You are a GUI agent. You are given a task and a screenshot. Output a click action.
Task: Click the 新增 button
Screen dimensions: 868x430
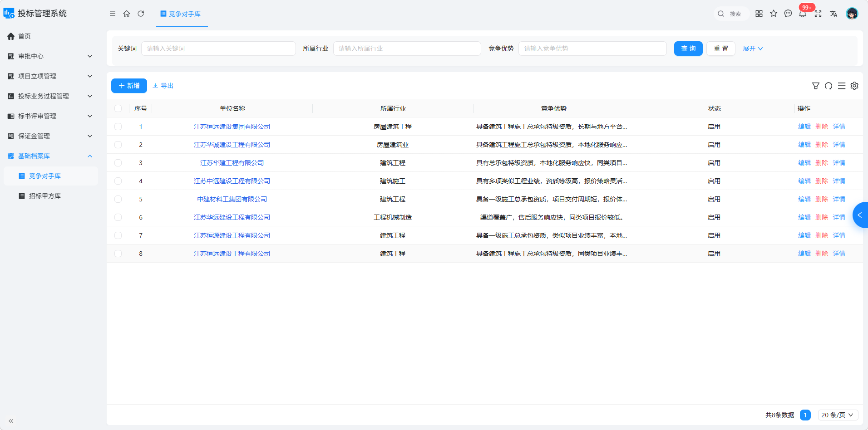coord(129,86)
